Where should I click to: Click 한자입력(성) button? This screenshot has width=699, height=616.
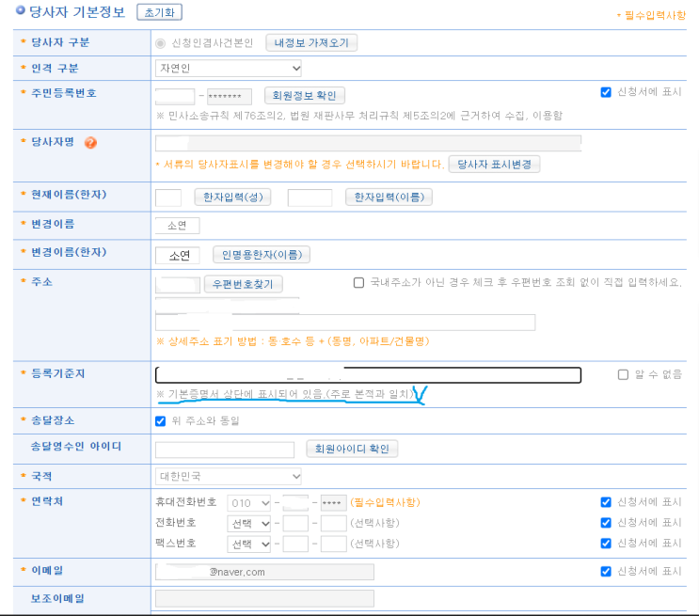click(232, 197)
